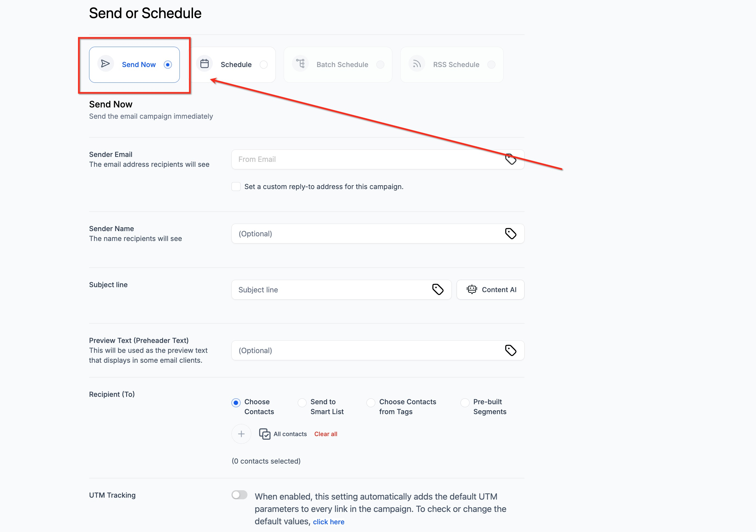The width and height of the screenshot is (756, 532).
Task: Toggle the UTM Tracking switch
Action: 239,495
